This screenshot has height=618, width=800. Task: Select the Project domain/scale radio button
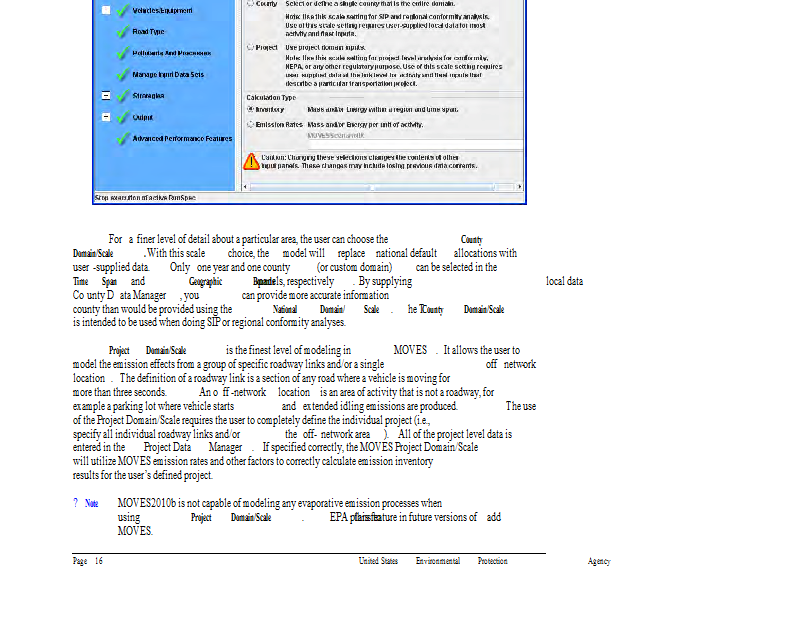tap(249, 47)
